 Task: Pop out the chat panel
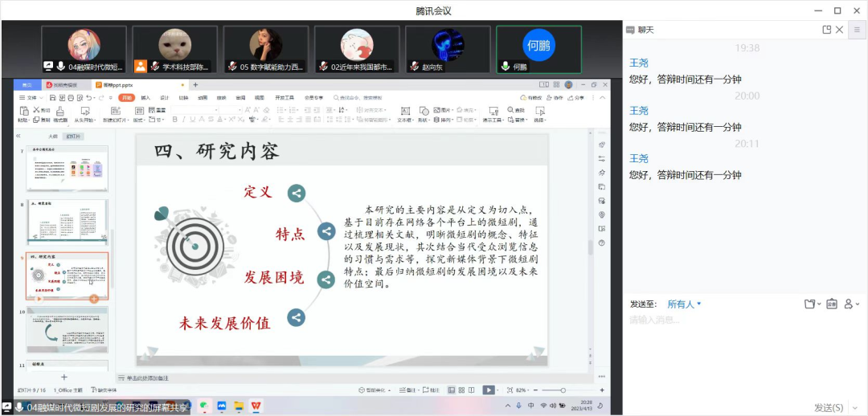tap(826, 30)
